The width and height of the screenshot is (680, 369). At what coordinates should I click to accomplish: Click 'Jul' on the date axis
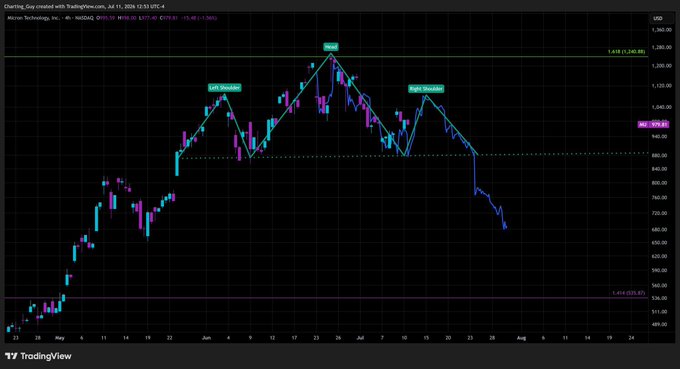pos(360,338)
